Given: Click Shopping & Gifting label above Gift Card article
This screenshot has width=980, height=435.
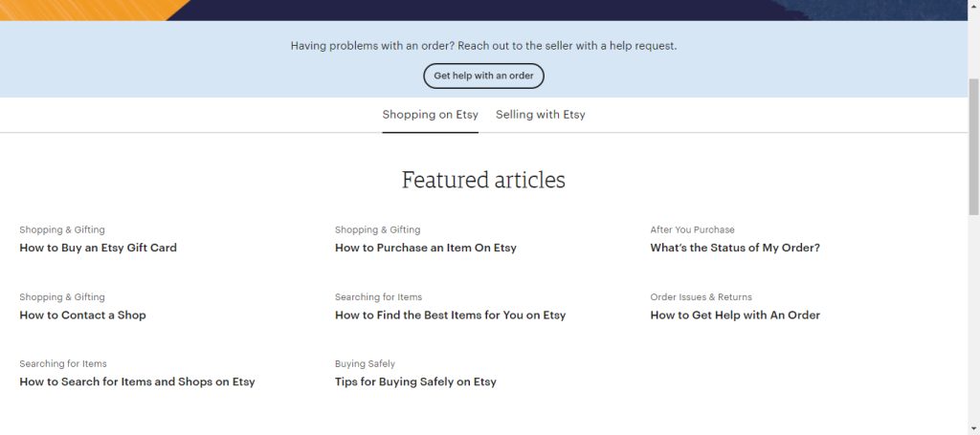Looking at the screenshot, I should [62, 229].
